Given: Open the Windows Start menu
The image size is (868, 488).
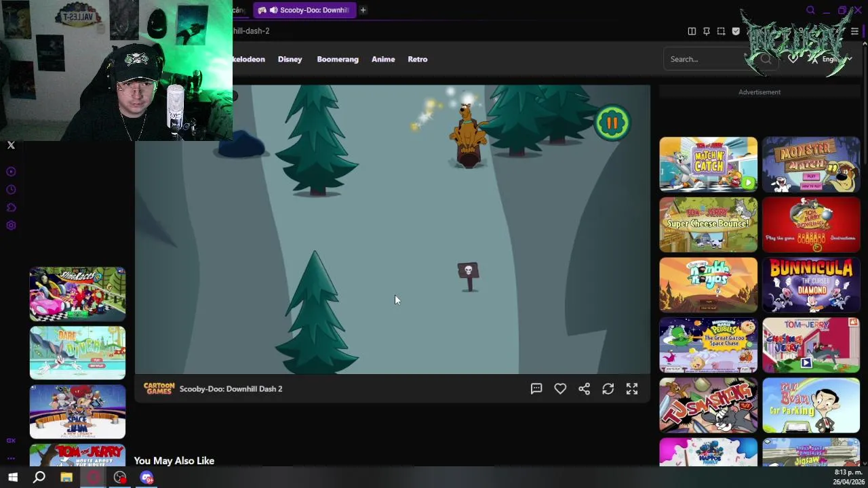Looking at the screenshot, I should click(x=12, y=477).
